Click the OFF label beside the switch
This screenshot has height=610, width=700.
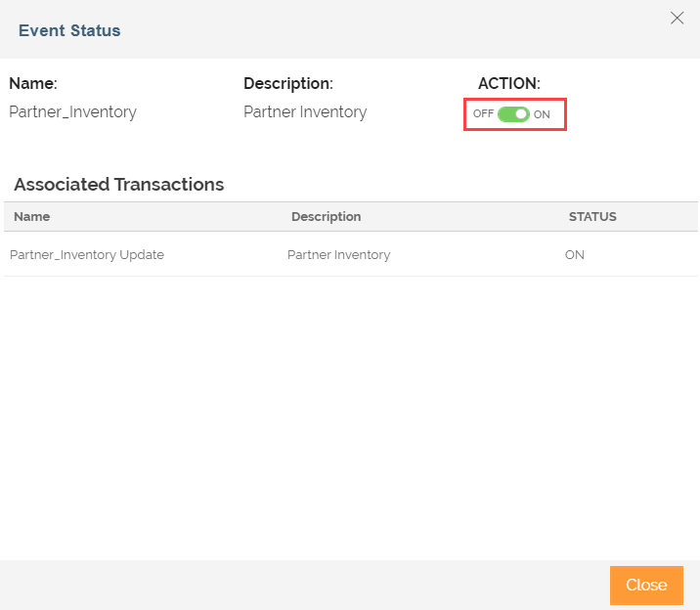click(483, 113)
